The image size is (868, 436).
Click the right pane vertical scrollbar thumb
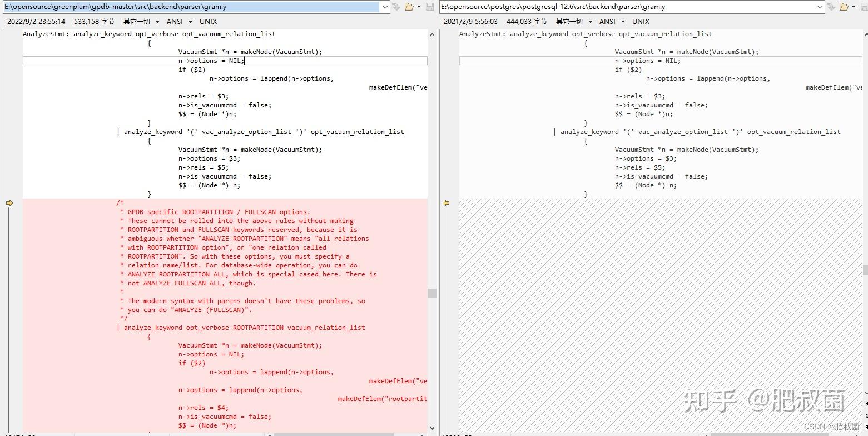[x=865, y=270]
